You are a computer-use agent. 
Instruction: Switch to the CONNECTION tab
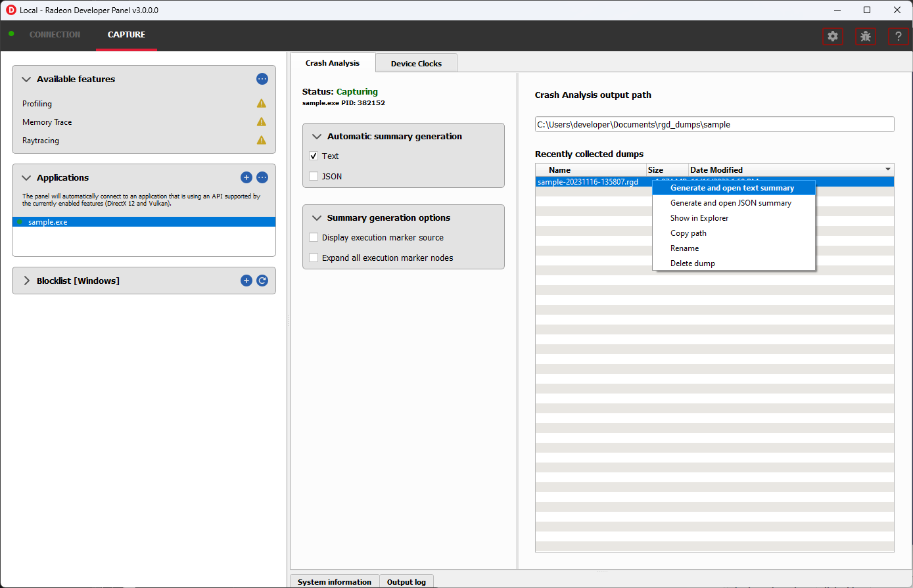coord(55,34)
